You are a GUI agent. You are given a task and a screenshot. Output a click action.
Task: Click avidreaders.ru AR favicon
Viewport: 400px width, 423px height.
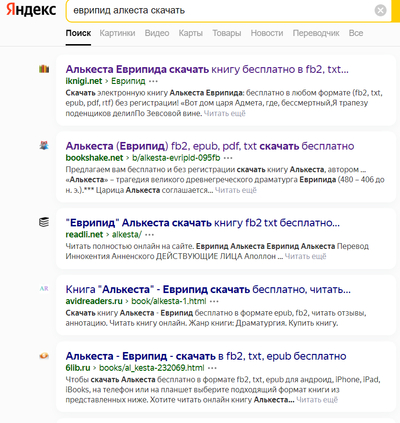click(x=44, y=289)
